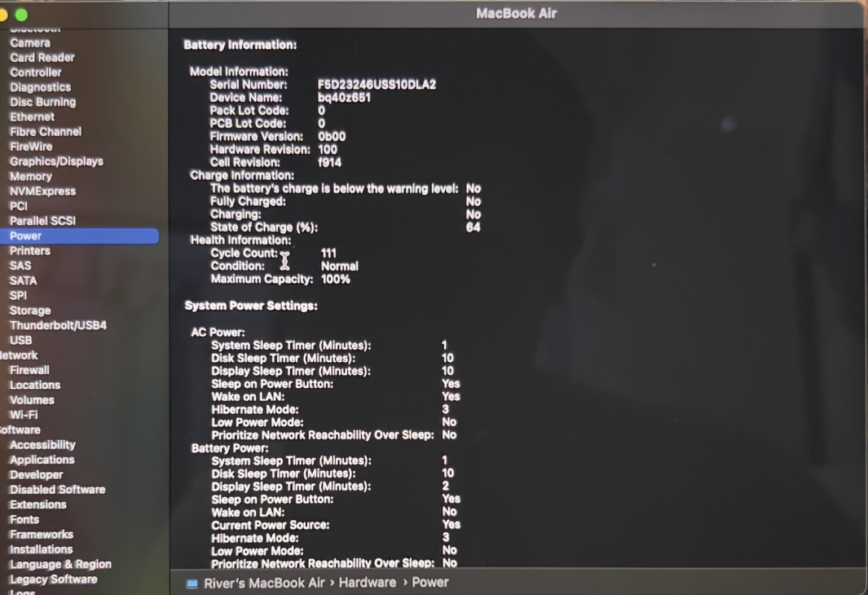Click the green zoom window button

(21, 15)
